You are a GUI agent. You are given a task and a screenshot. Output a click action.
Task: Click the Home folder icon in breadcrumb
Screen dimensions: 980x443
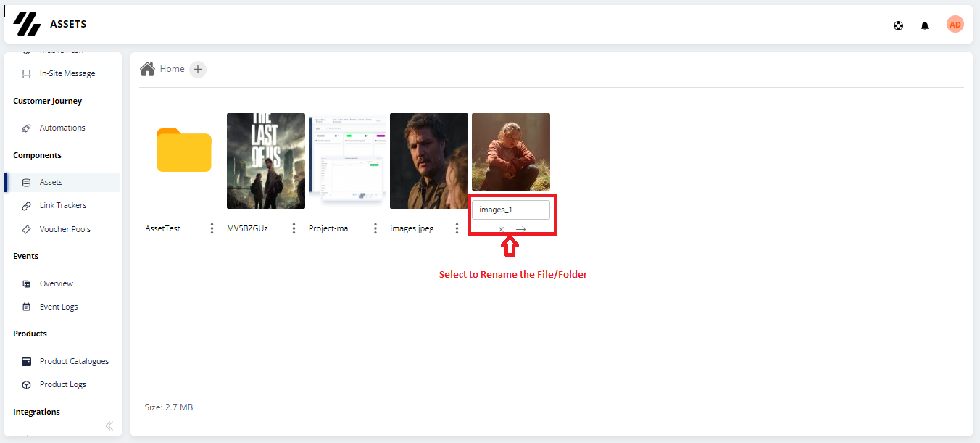[x=148, y=69]
